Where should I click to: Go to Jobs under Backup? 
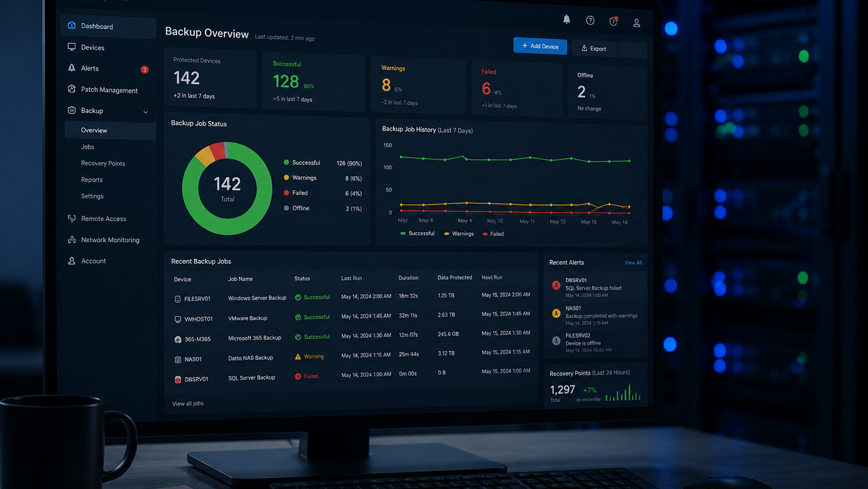tap(87, 147)
